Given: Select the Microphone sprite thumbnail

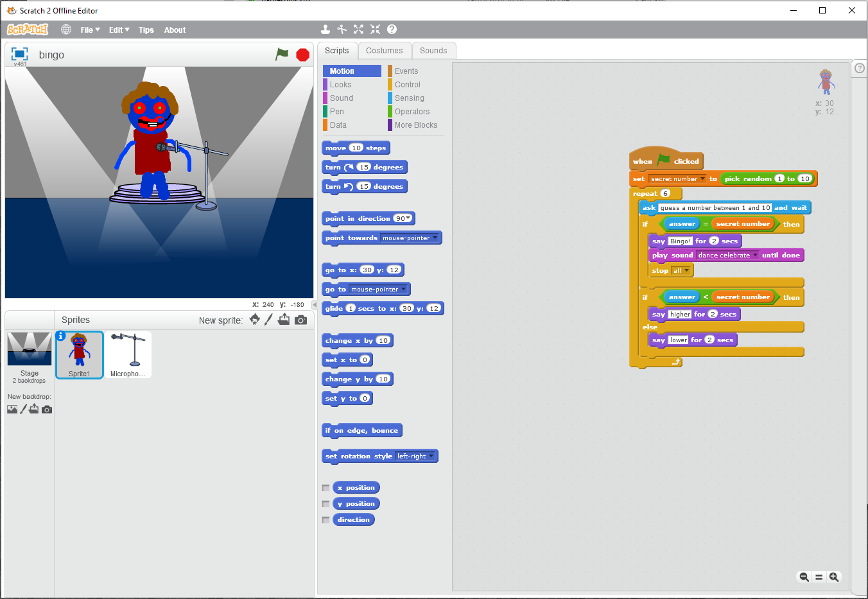Looking at the screenshot, I should click(128, 355).
